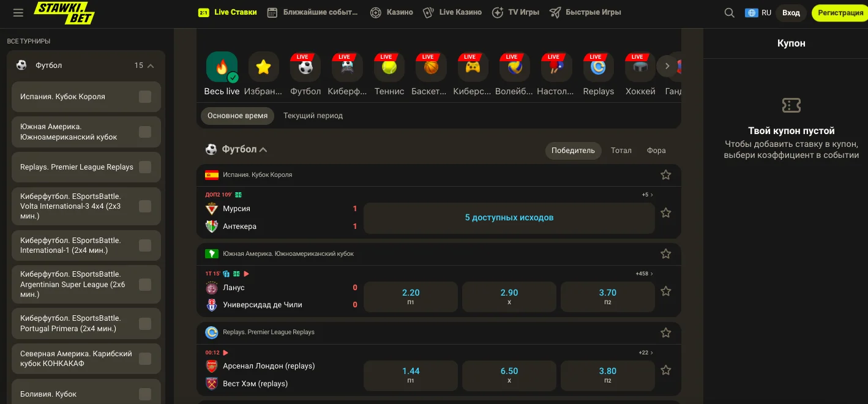Open the RU language selector
Image resolution: width=868 pixels, height=404 pixels.
pos(758,13)
